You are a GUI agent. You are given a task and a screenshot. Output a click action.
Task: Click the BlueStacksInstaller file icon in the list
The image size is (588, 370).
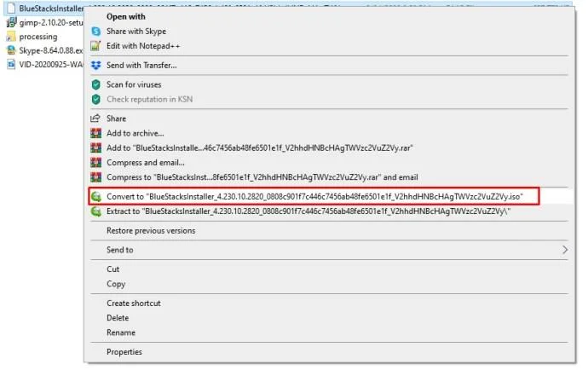click(x=11, y=8)
